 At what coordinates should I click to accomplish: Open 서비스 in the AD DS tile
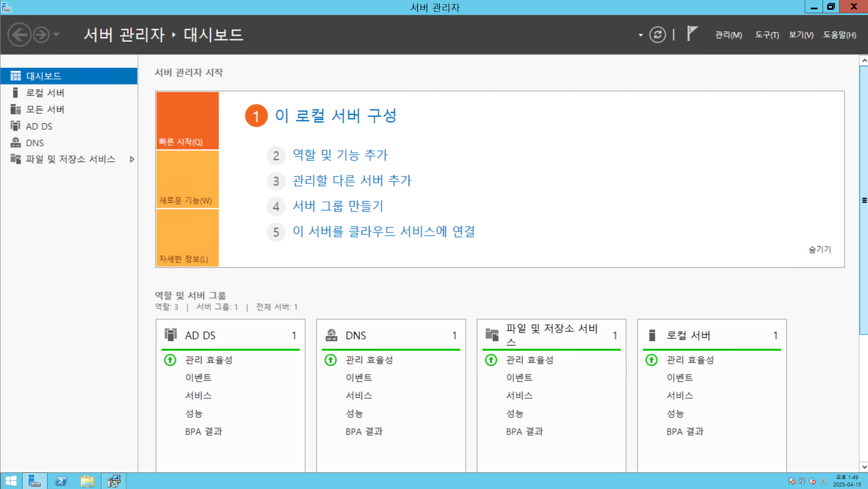[x=198, y=396]
